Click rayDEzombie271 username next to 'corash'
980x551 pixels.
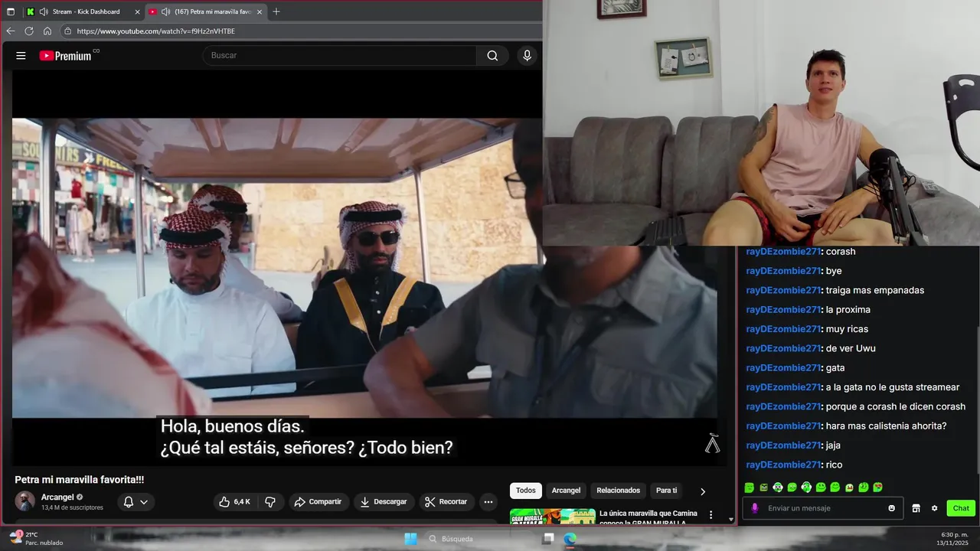783,252
